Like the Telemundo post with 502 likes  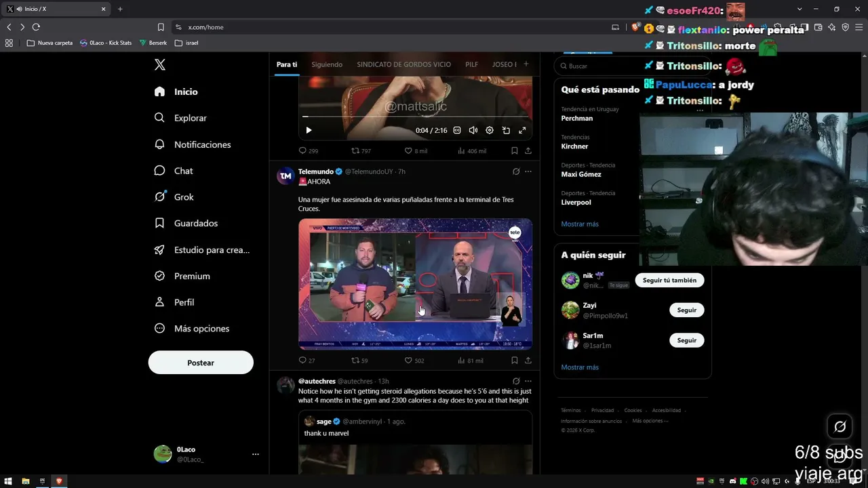pos(414,361)
